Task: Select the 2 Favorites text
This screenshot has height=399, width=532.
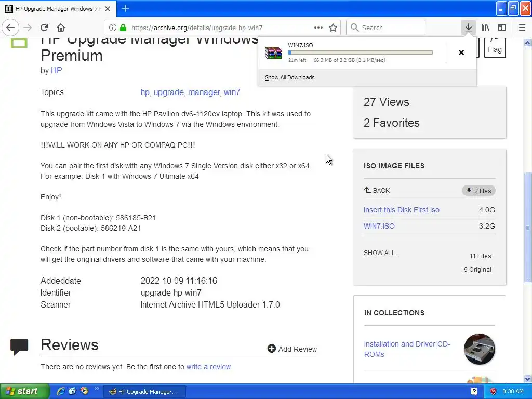Action: coord(392,123)
